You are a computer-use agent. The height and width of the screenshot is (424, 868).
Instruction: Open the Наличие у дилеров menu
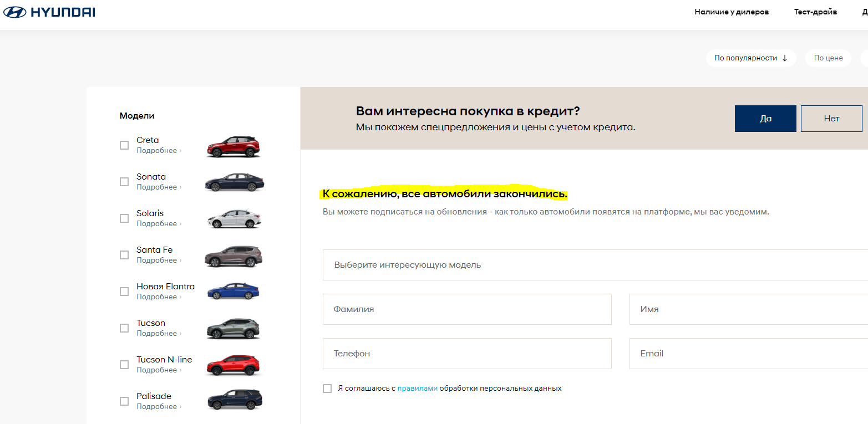tap(732, 12)
